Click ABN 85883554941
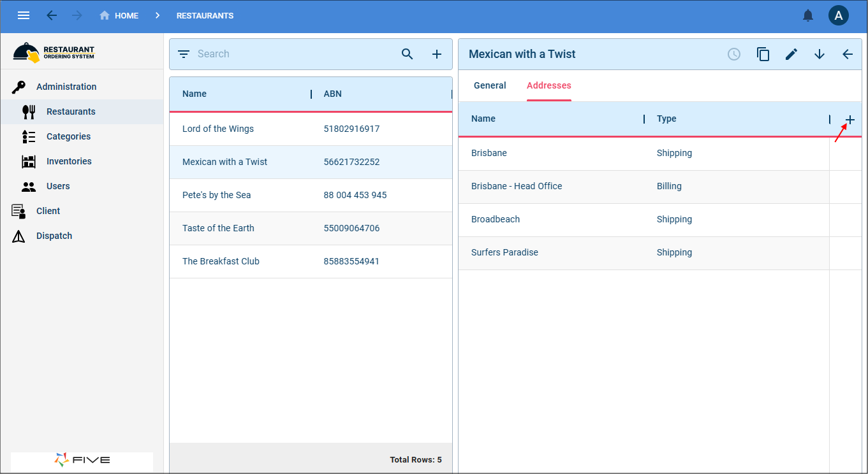The image size is (868, 474). (351, 261)
